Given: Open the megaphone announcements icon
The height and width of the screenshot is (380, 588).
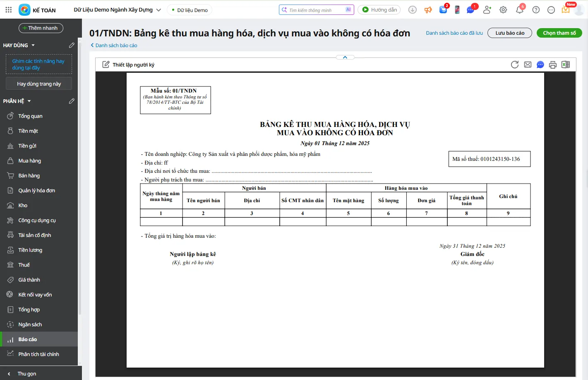Looking at the screenshot, I should (x=428, y=9).
